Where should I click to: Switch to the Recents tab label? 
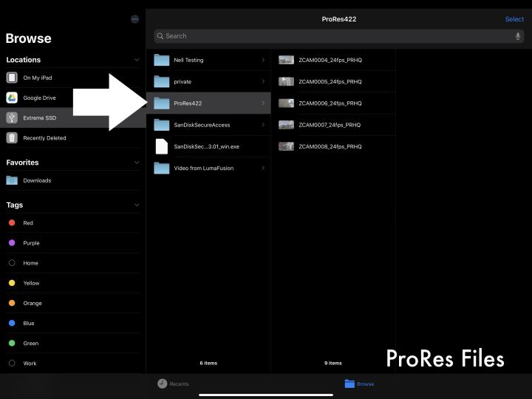179,383
